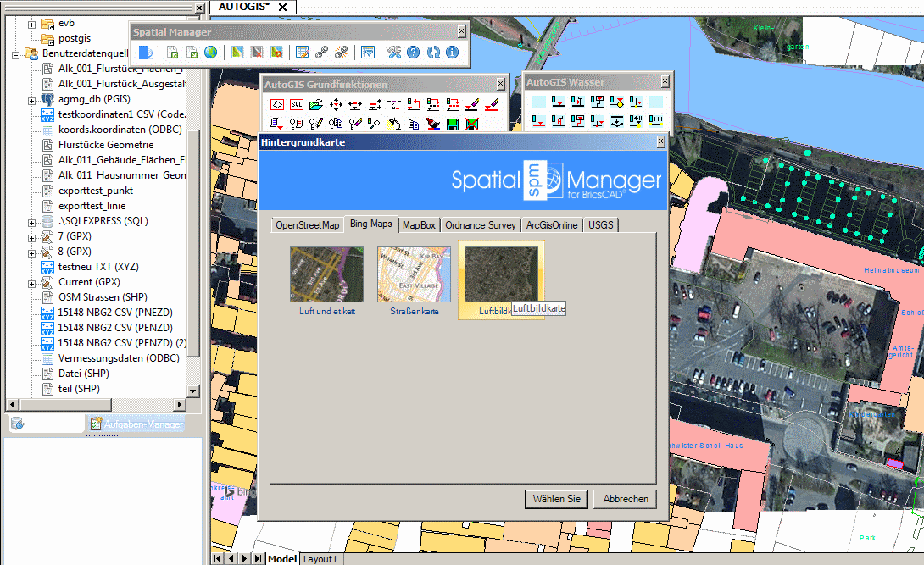Click the green floppy disk save icon
Image resolution: width=924 pixels, height=565 pixels.
click(453, 125)
